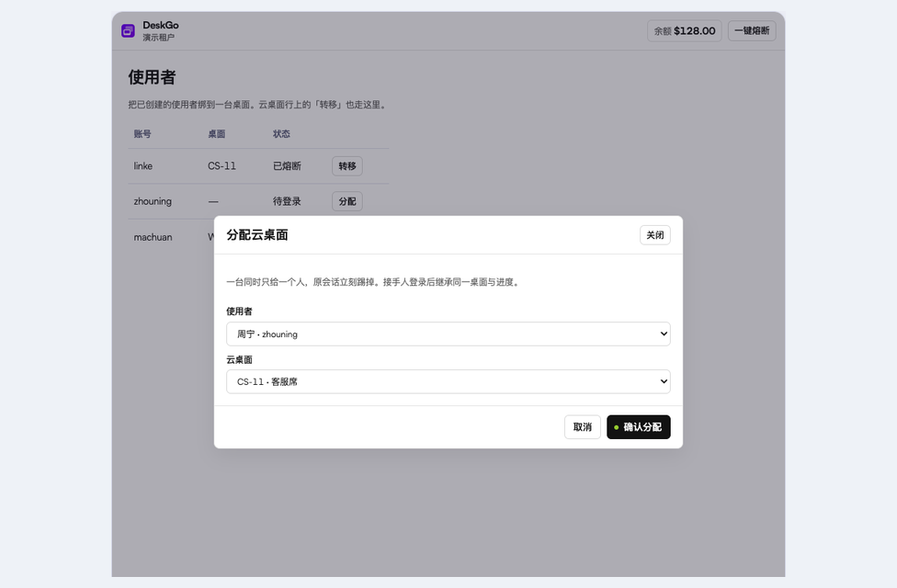897x588 pixels.
Task: Click the 云桌面 field label in dialog
Action: 239,360
